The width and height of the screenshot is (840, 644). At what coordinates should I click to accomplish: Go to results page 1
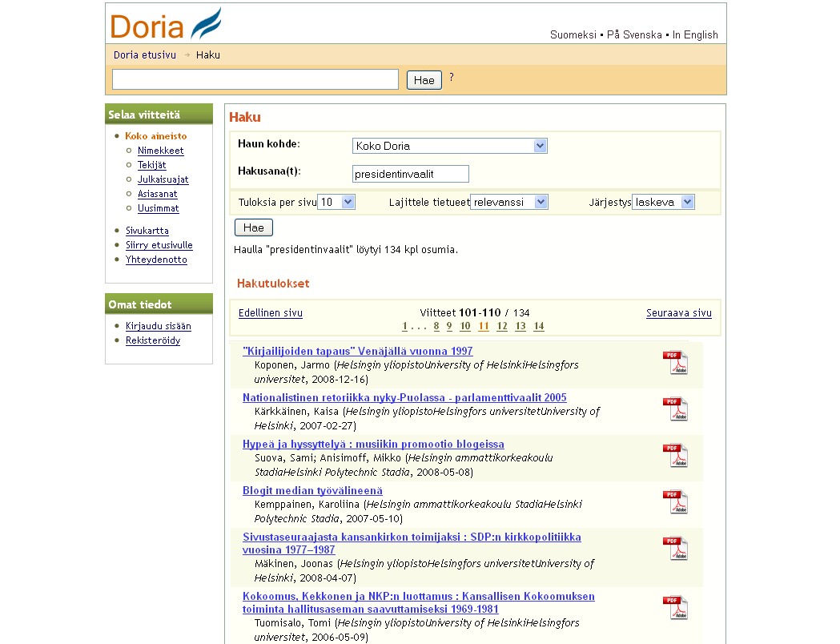coord(405,326)
